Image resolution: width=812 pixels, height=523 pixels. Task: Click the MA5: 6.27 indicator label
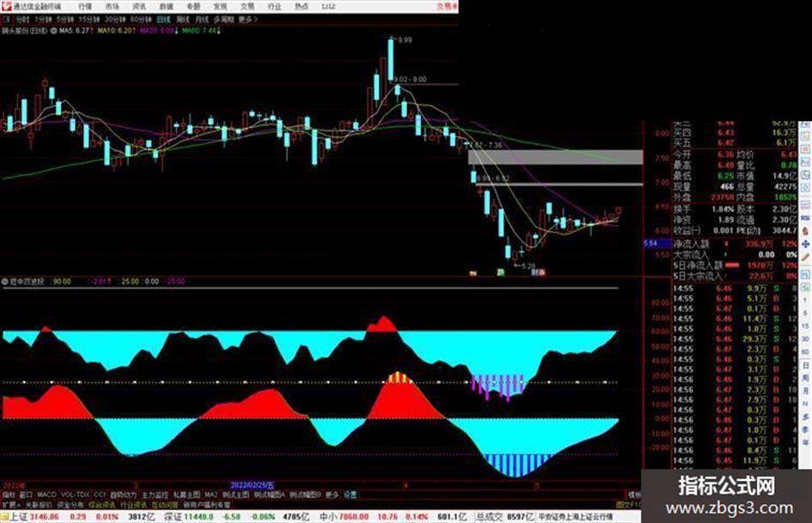point(76,31)
